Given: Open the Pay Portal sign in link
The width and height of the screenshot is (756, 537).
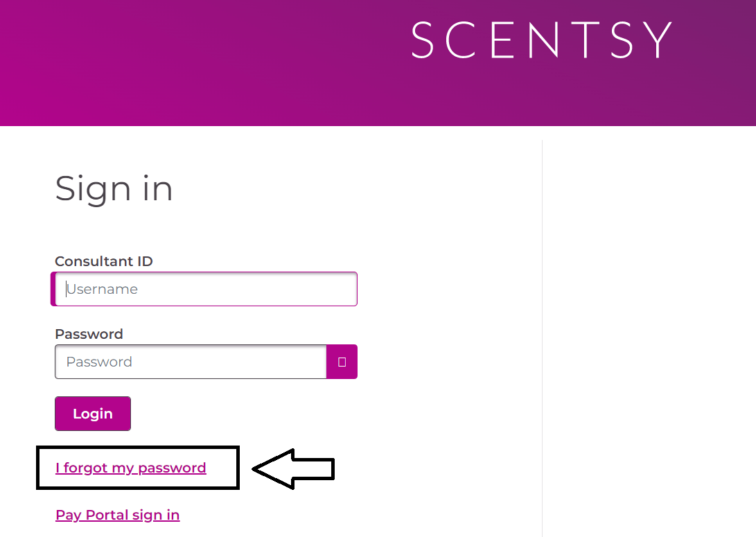Looking at the screenshot, I should 118,515.
